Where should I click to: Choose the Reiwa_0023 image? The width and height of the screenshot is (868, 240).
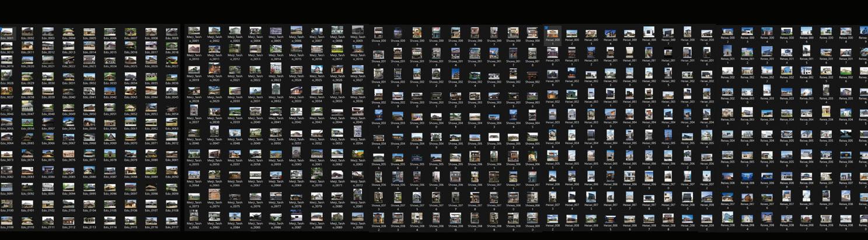pos(787,70)
